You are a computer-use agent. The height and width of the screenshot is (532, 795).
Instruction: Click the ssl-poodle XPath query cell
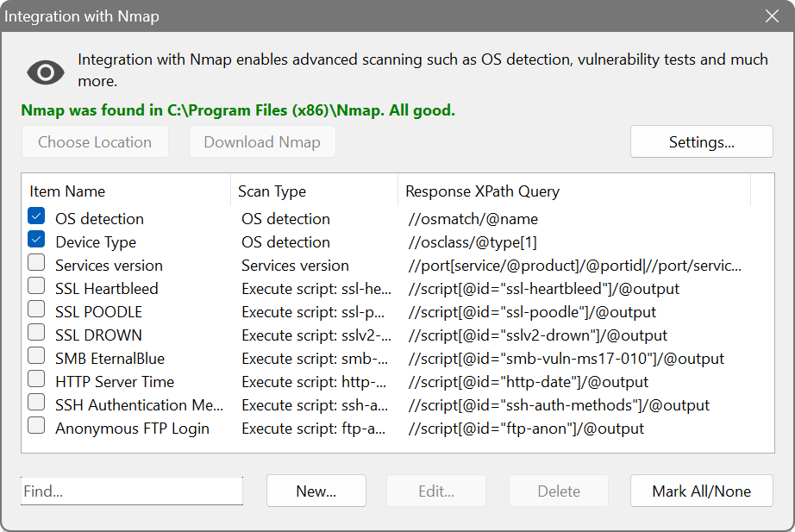pos(532,312)
